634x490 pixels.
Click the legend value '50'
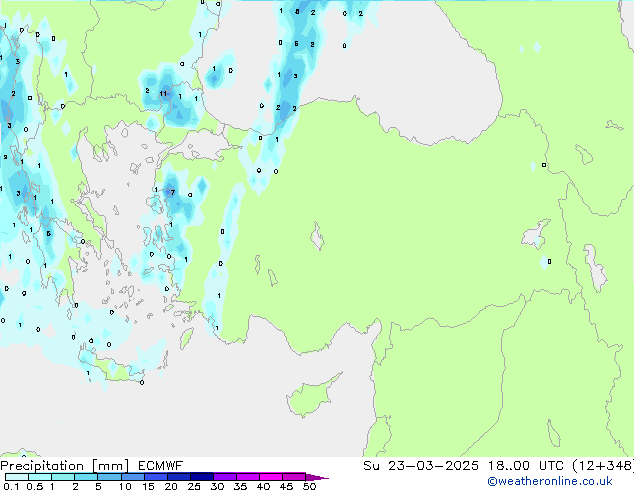coord(309,486)
